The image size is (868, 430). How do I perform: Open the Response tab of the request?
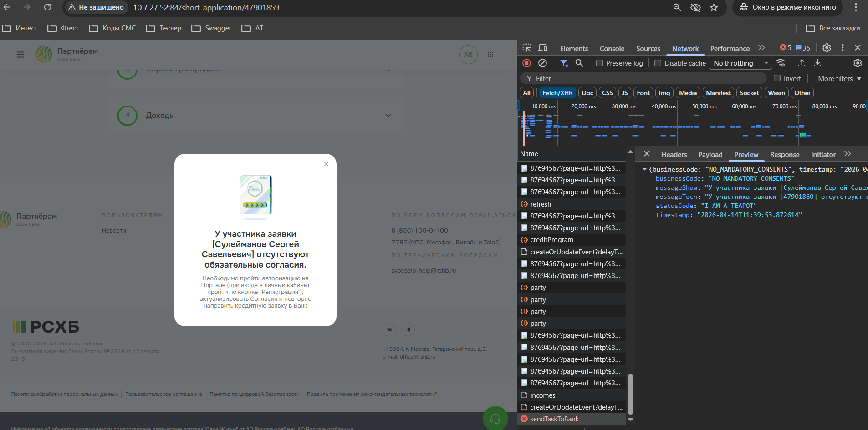pyautogui.click(x=785, y=155)
